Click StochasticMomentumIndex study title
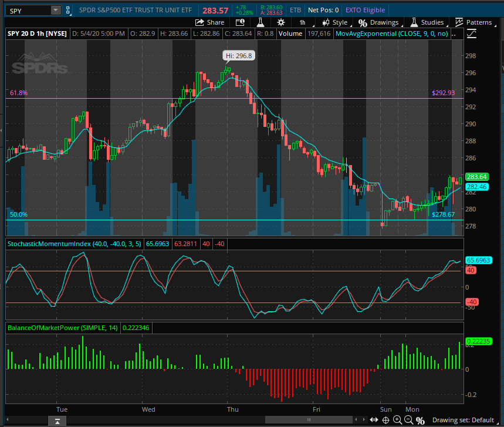 (x=75, y=244)
